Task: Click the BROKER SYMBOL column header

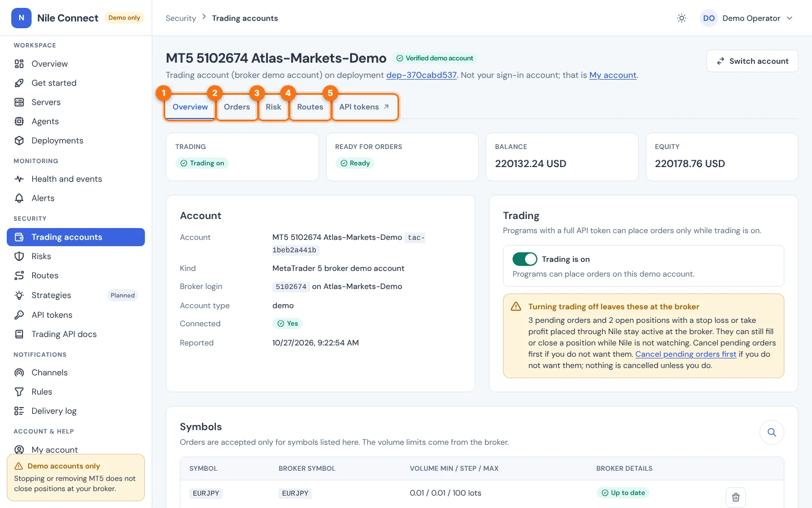Action: coord(307,468)
